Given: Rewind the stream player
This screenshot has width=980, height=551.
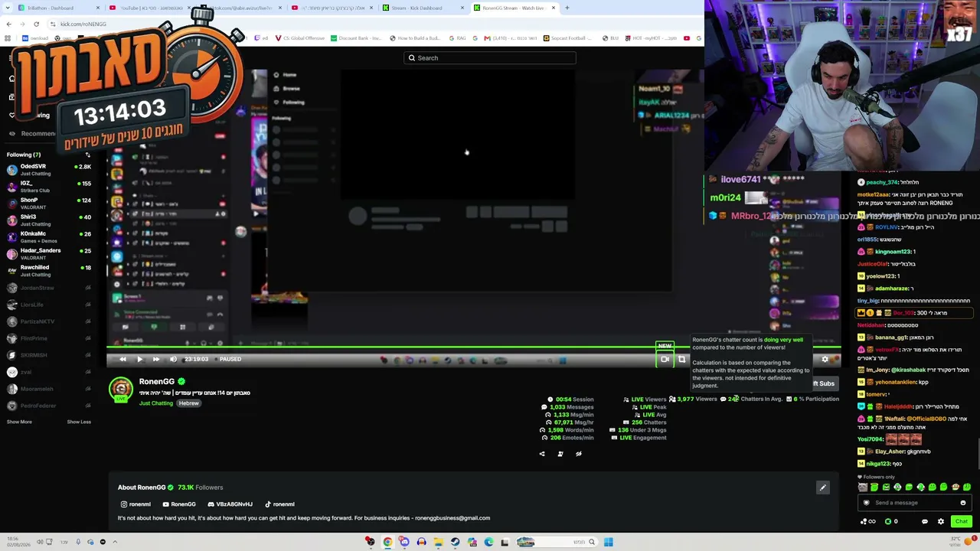Looking at the screenshot, I should click(x=122, y=359).
